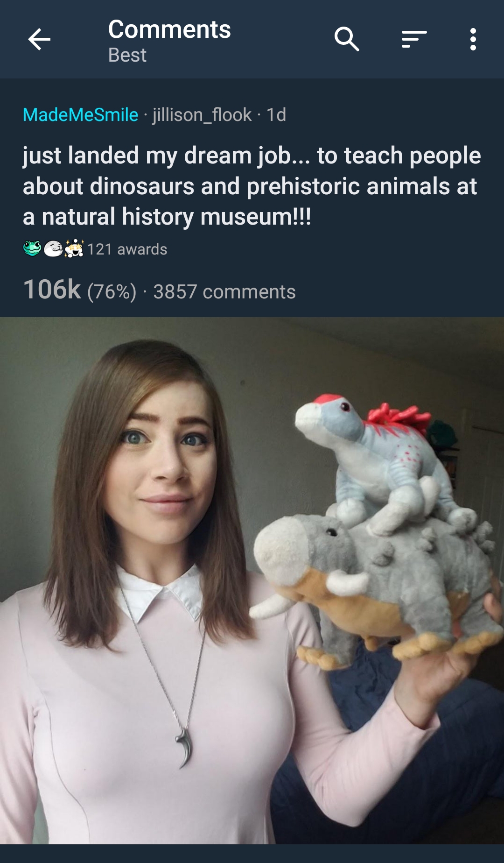The height and width of the screenshot is (863, 504).
Task: Open the three-dot overflow menu
Action: (473, 39)
